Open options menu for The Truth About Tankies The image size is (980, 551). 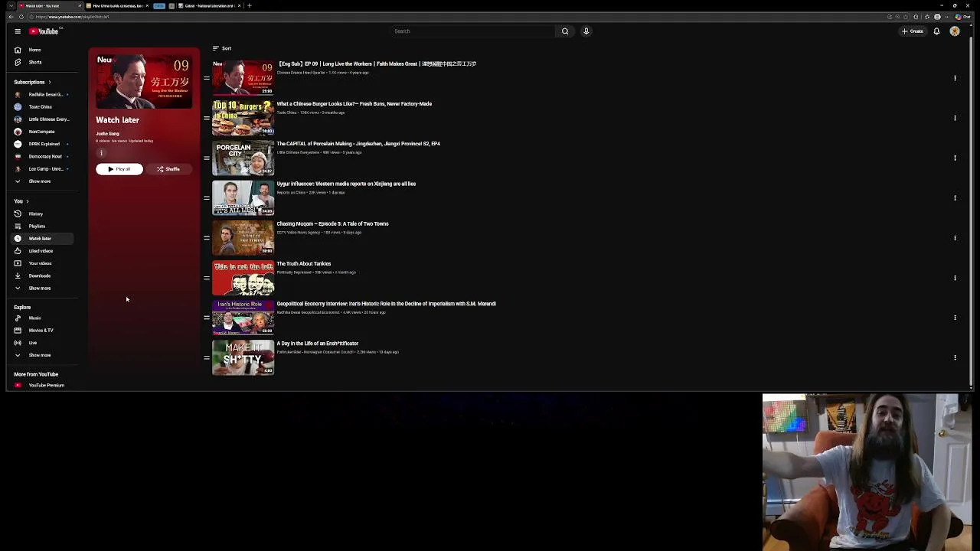955,278
